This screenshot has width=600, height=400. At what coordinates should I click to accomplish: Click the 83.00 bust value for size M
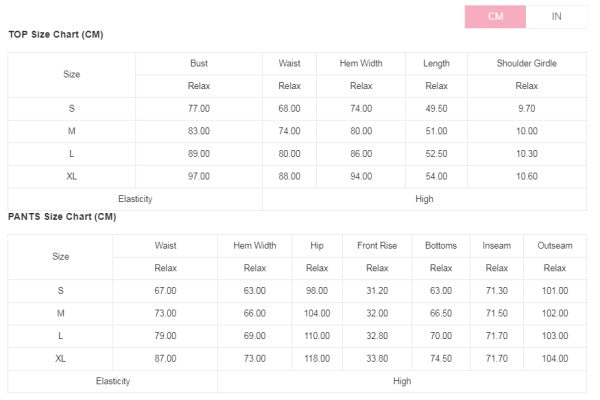tap(199, 131)
